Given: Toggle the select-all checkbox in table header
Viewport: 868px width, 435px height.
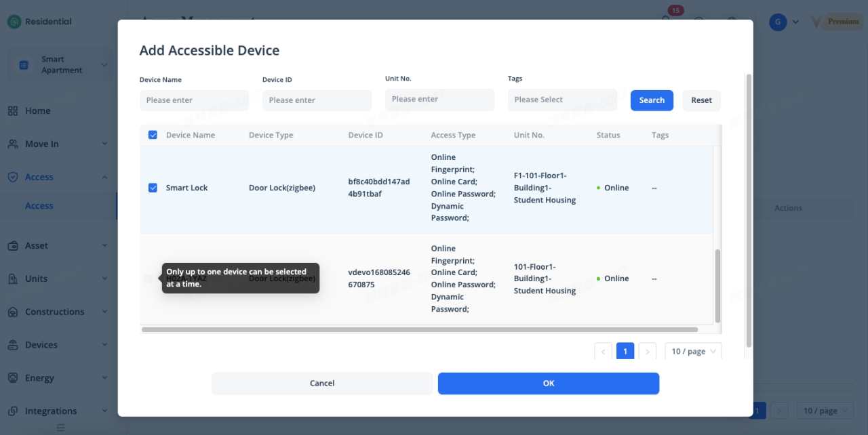Looking at the screenshot, I should click(x=153, y=135).
